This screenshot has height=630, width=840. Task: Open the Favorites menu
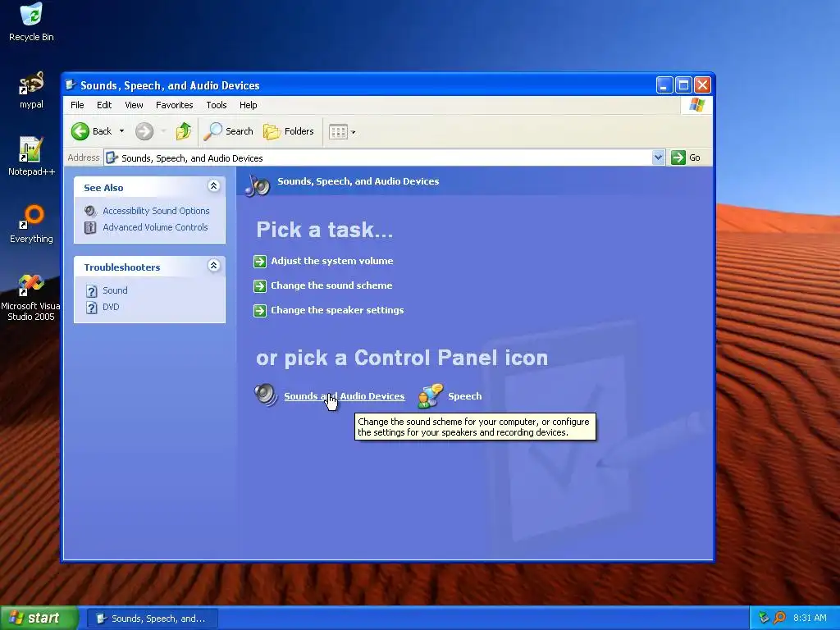click(174, 105)
